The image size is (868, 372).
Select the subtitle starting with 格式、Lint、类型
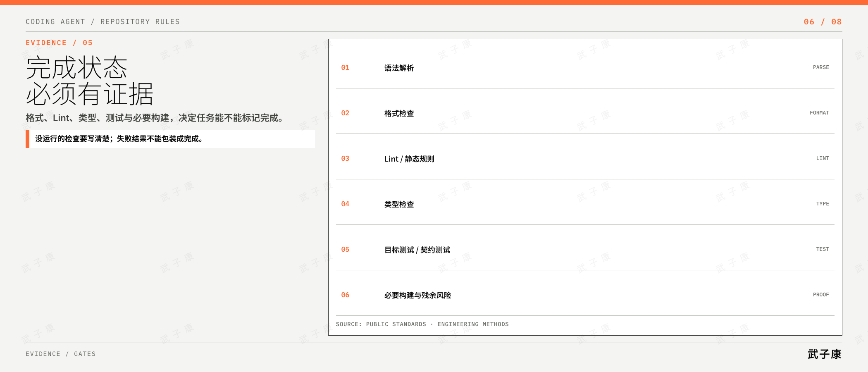pyautogui.click(x=155, y=118)
